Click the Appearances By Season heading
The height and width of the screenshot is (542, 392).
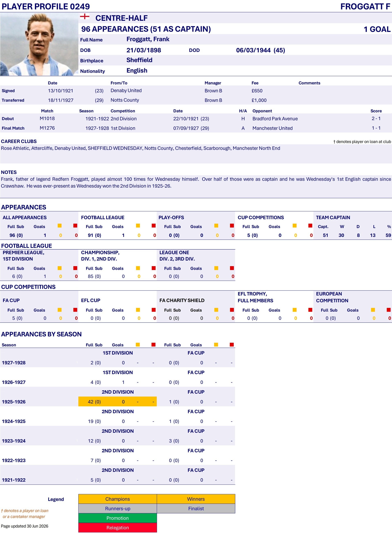[41, 334]
